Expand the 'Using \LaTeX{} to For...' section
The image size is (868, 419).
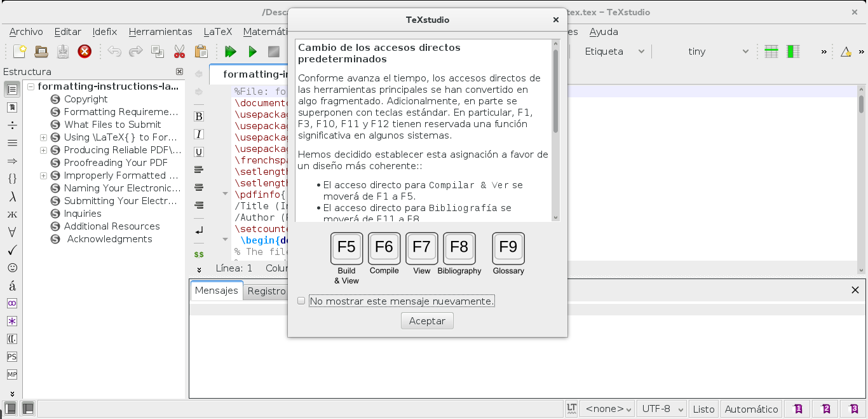click(x=43, y=137)
